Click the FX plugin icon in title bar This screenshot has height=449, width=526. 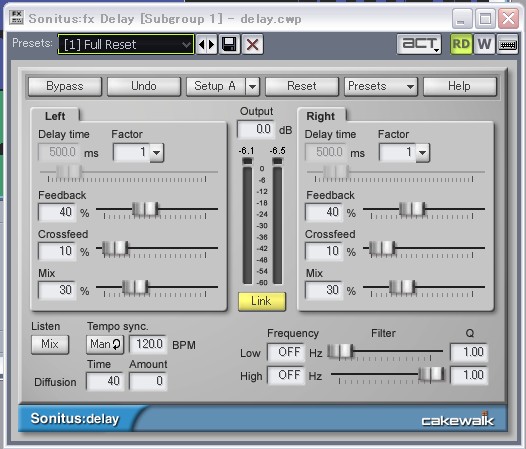[x=16, y=18]
